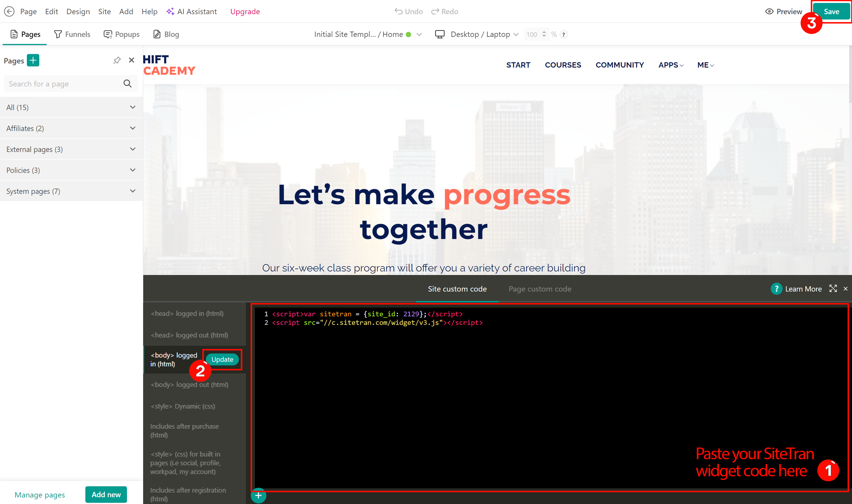Click the Manage pages link
The width and height of the screenshot is (852, 504).
click(x=40, y=495)
